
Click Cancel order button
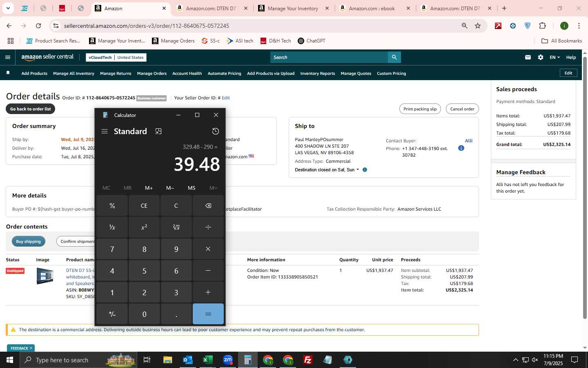[x=462, y=109]
